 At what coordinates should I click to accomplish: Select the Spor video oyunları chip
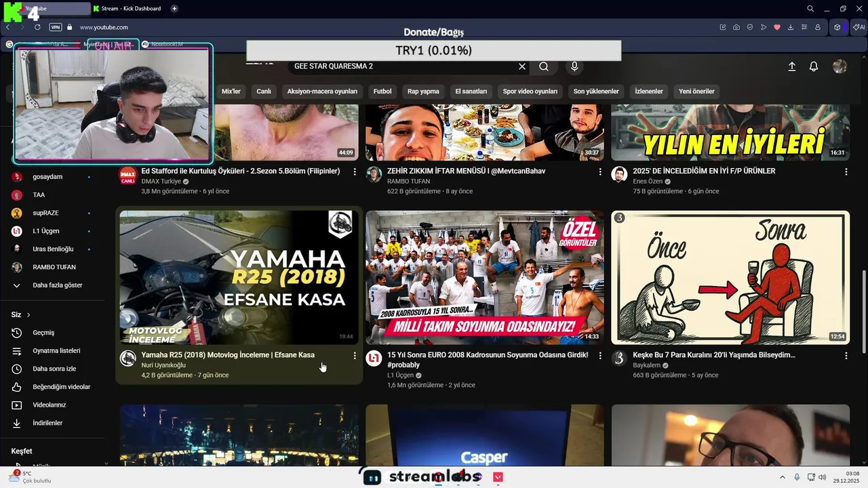(530, 91)
